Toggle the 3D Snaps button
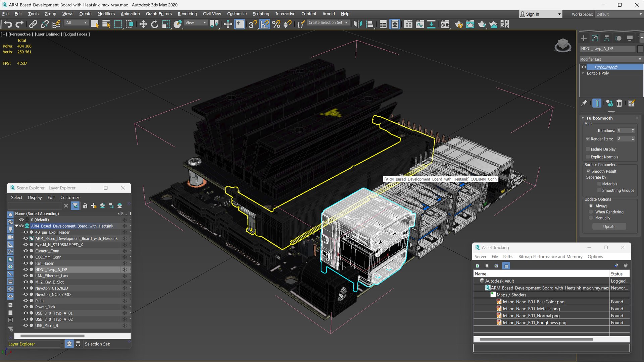 click(253, 24)
